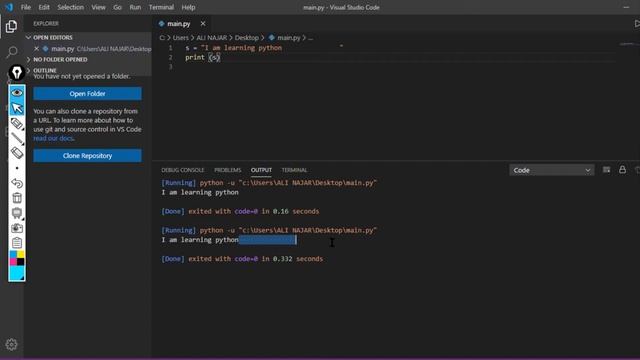640x360 pixels.
Task: Switch to the Terminal panel tab
Action: 294,170
